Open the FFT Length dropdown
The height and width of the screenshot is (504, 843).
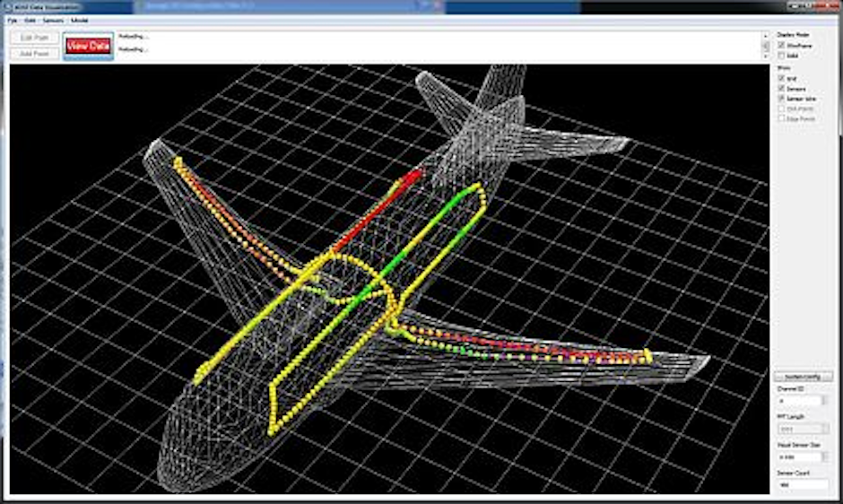803,430
